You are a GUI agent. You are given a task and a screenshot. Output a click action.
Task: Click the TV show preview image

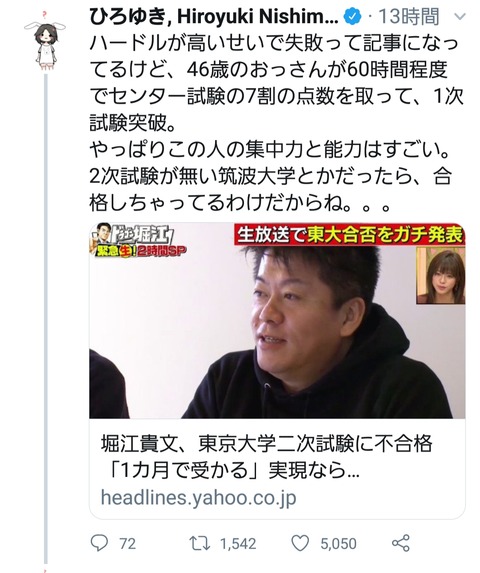[277, 320]
